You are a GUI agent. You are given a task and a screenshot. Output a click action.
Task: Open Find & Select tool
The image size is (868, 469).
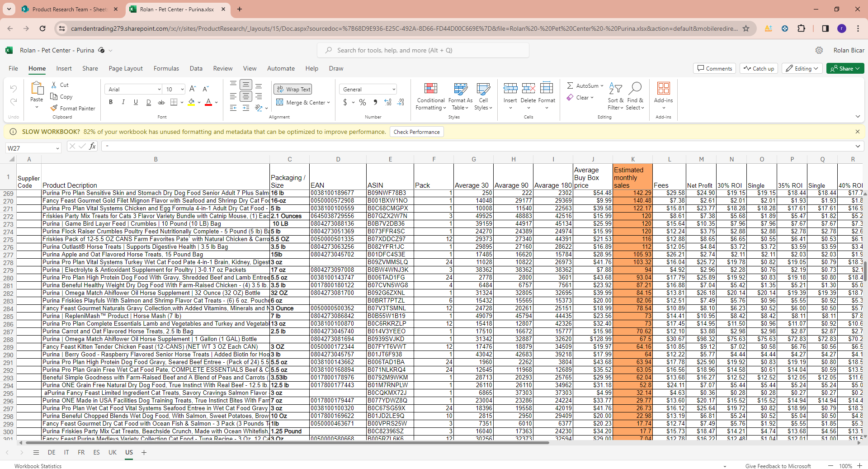(x=635, y=96)
